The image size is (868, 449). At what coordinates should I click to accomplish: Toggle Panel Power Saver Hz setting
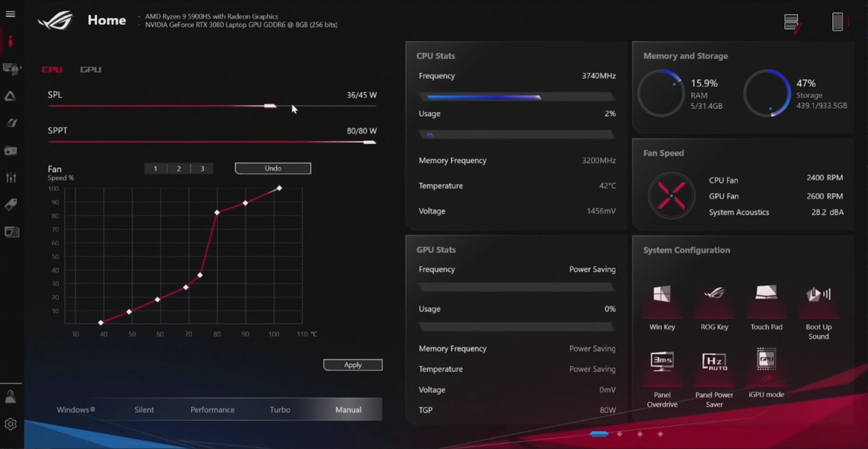714,378
